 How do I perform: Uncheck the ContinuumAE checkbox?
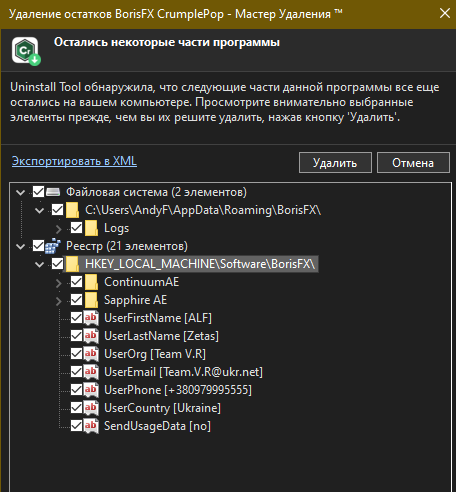tap(76, 282)
